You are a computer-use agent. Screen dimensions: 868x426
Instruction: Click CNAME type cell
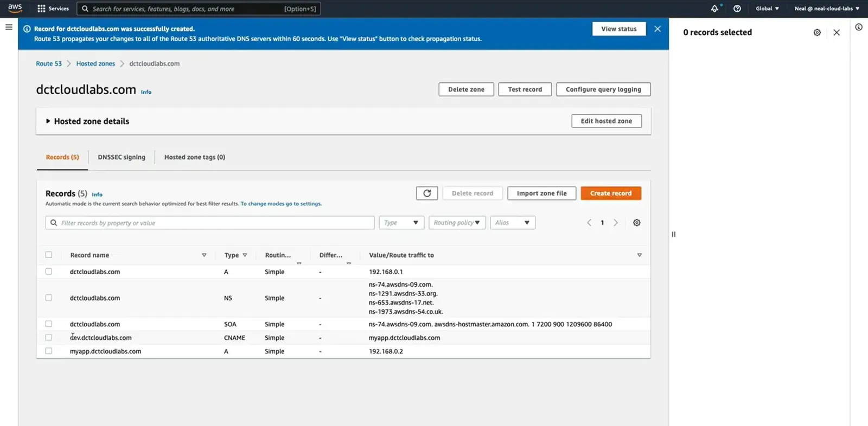point(234,338)
